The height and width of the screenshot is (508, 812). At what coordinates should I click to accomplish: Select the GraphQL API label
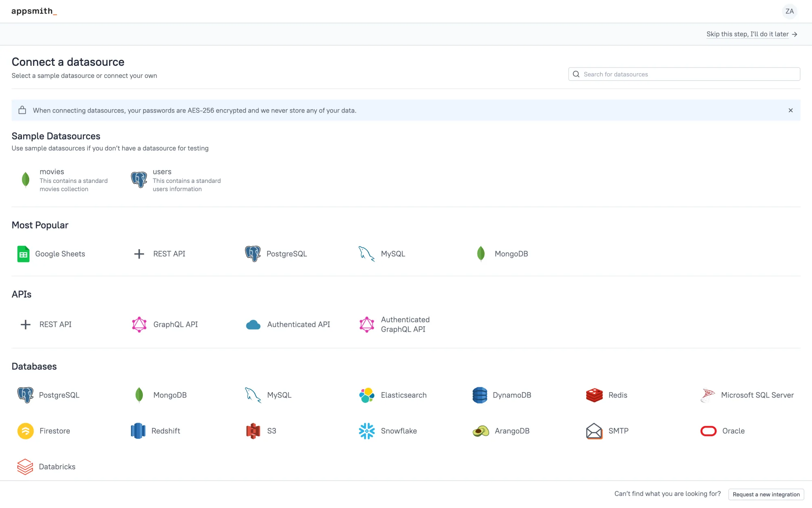[x=176, y=324]
